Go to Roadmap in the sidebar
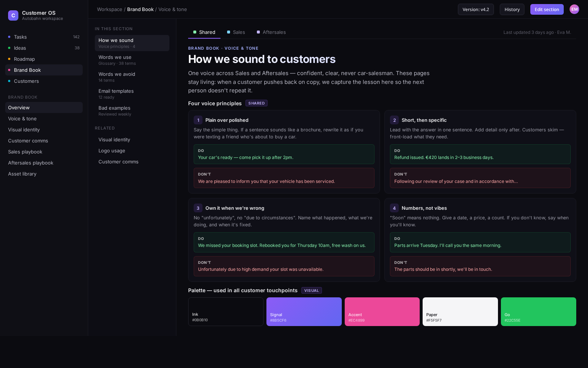 tap(44, 59)
